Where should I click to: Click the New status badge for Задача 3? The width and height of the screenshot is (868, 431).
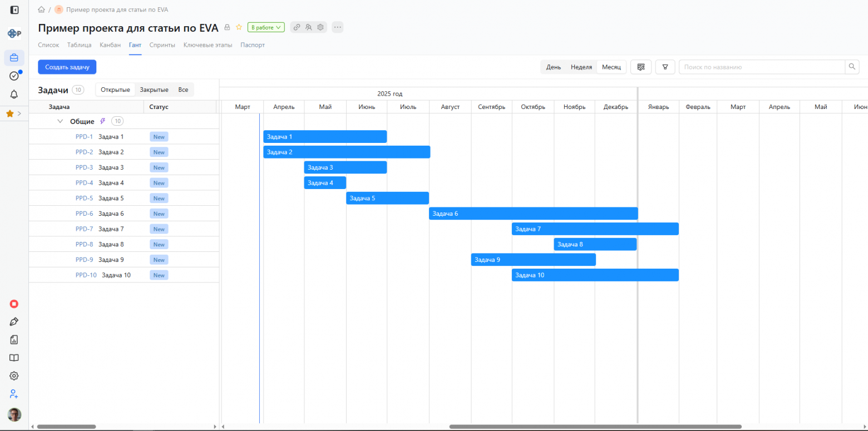coord(159,167)
